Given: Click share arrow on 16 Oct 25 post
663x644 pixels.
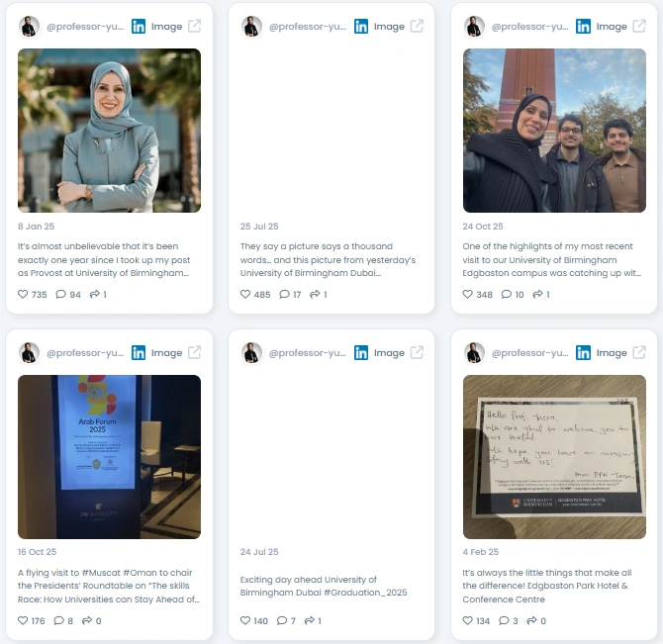Looking at the screenshot, I should point(87,620).
